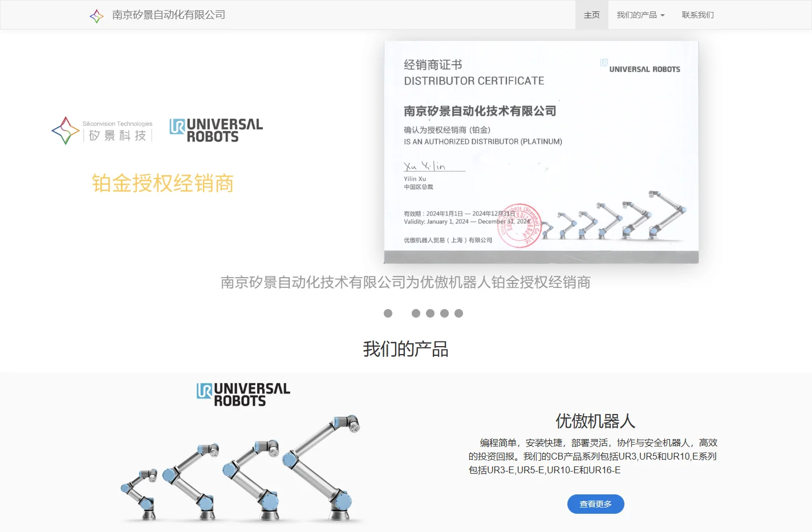Select the second carousel indicator dot

416,313
